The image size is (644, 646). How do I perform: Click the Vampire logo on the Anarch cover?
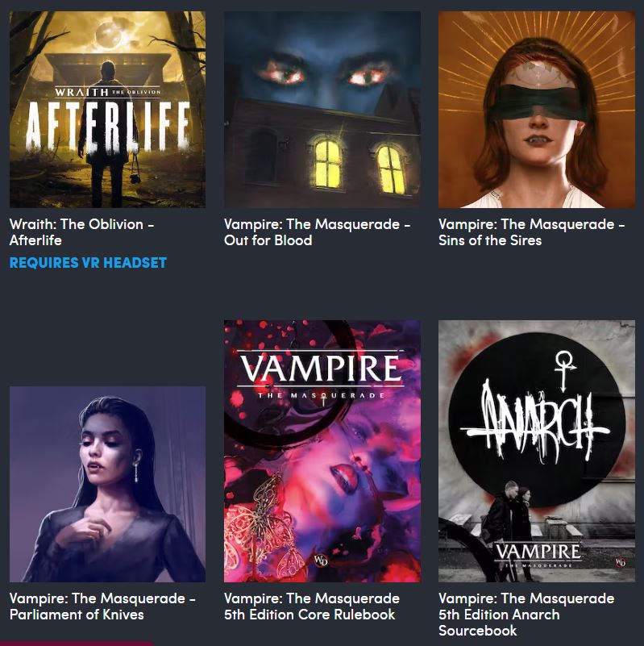(538, 555)
